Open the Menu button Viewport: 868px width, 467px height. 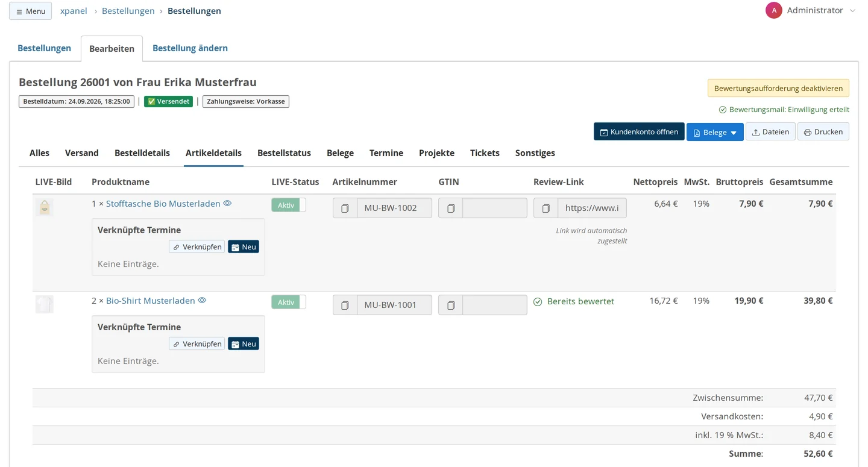30,11
